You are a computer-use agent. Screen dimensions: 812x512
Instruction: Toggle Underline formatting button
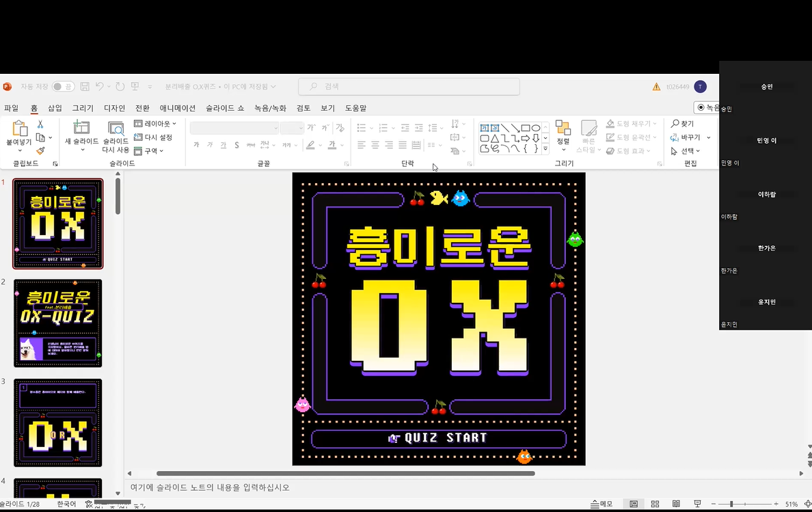224,145
